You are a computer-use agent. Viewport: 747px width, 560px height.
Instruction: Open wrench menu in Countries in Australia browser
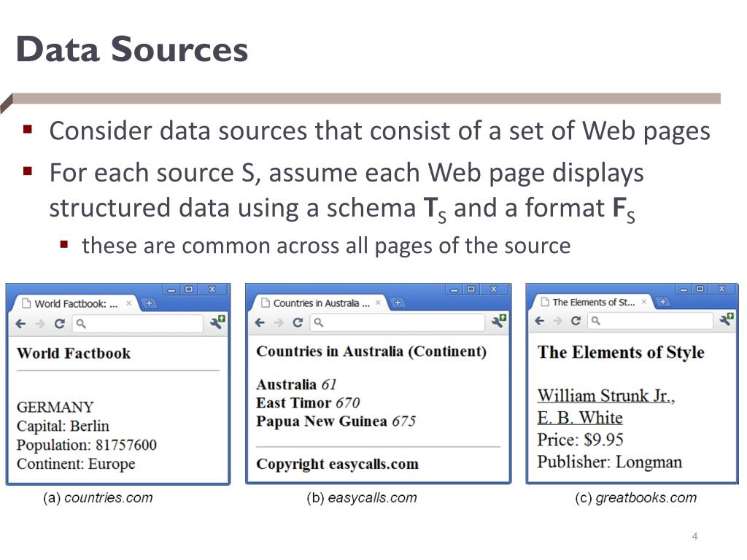499,321
